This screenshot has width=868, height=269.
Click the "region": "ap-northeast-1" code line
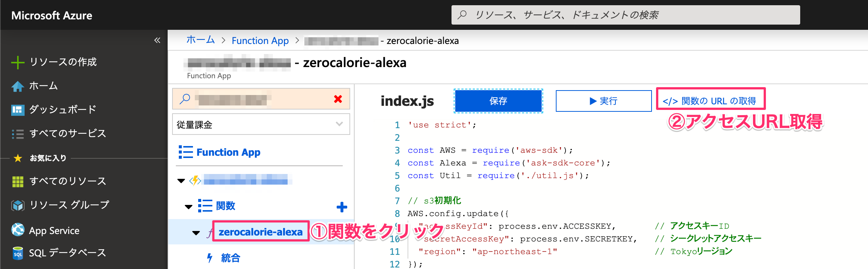[x=488, y=252]
